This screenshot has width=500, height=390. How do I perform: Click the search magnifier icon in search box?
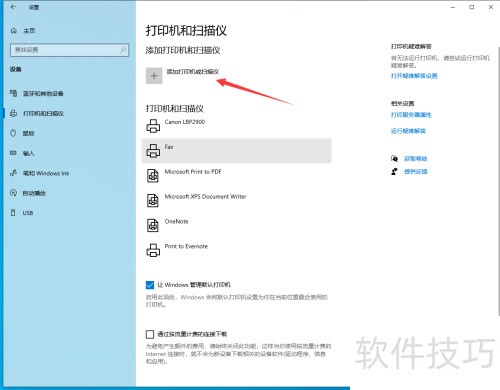(123, 50)
